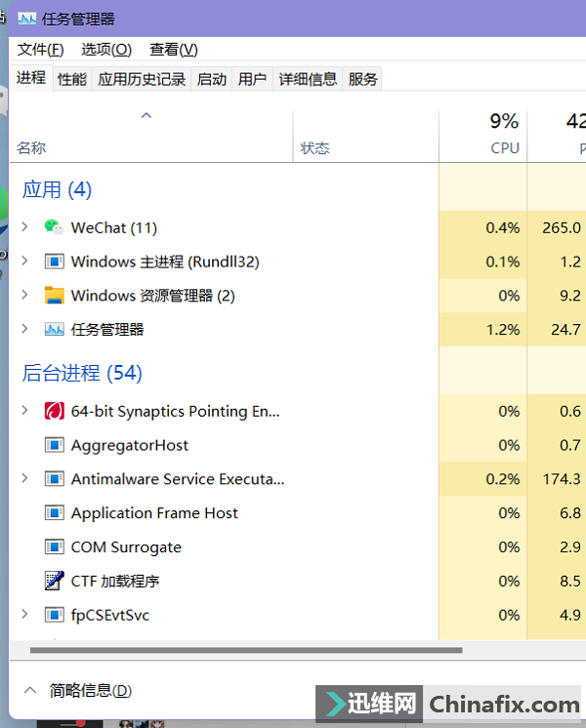586x728 pixels.
Task: Click the horizontal scrollbar thumb
Action: tap(244, 650)
